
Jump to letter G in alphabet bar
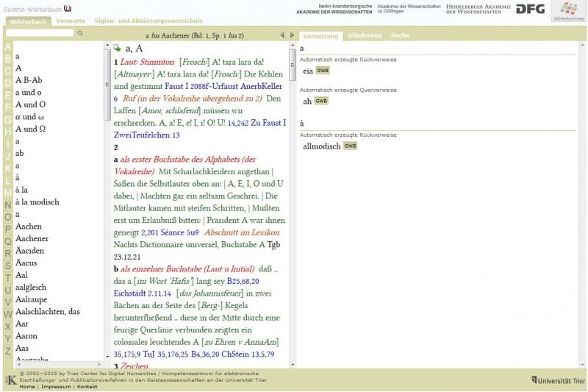coord(7,120)
